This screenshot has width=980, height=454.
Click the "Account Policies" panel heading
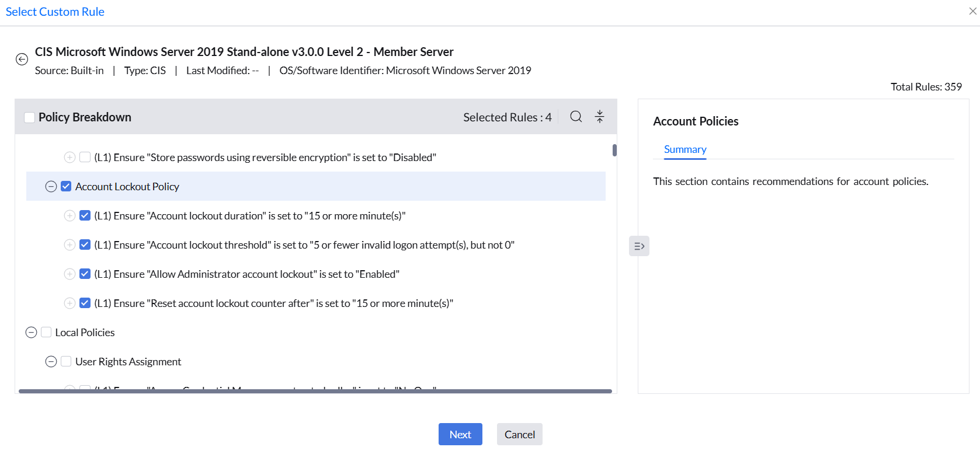click(696, 121)
